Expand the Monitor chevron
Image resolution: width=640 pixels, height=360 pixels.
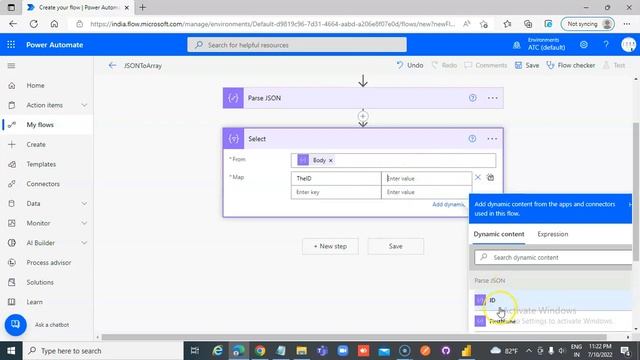tap(84, 223)
